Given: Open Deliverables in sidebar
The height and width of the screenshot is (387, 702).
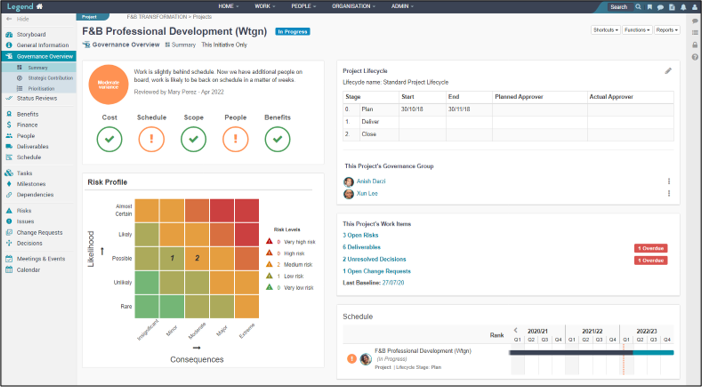Looking at the screenshot, I should pos(32,146).
